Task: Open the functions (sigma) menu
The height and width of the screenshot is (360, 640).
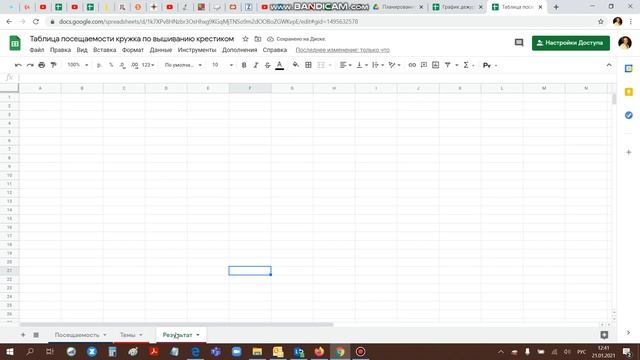Action: (466, 65)
